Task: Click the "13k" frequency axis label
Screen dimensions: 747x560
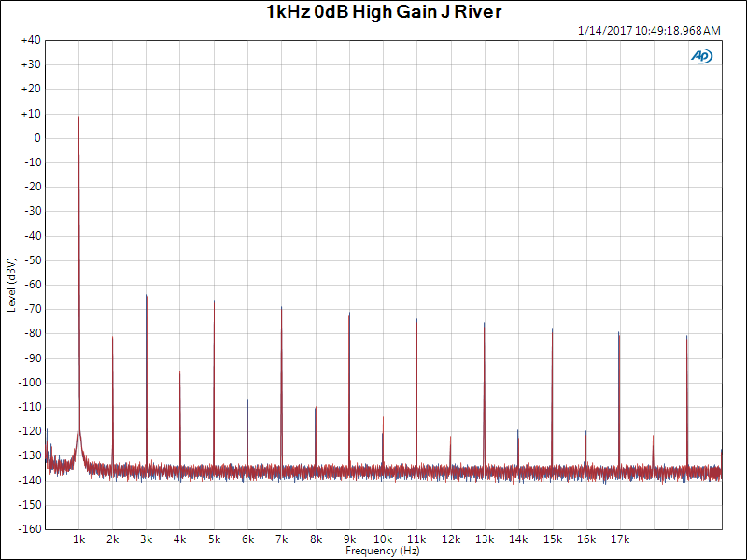Action: coord(485,539)
